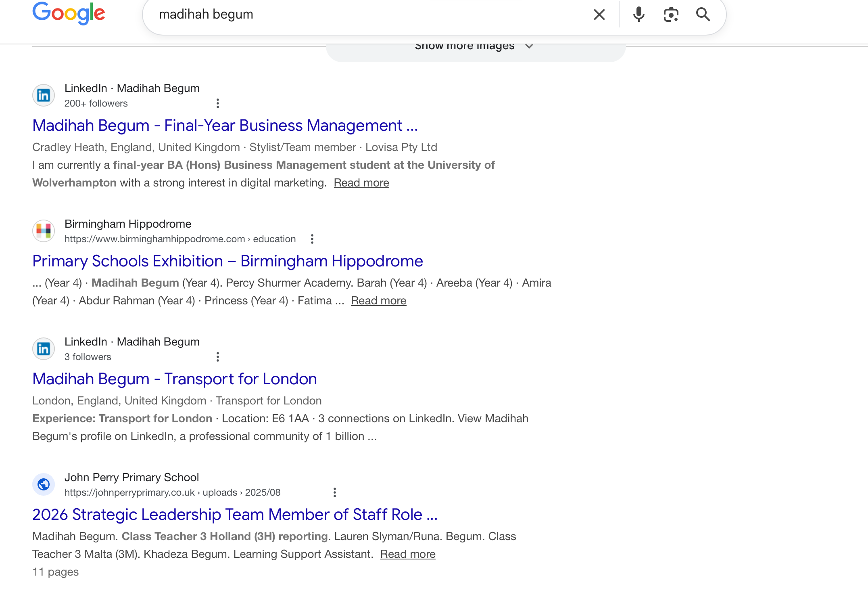Click John Perry Primary School globe icon
Image resolution: width=868 pixels, height=597 pixels.
44,484
